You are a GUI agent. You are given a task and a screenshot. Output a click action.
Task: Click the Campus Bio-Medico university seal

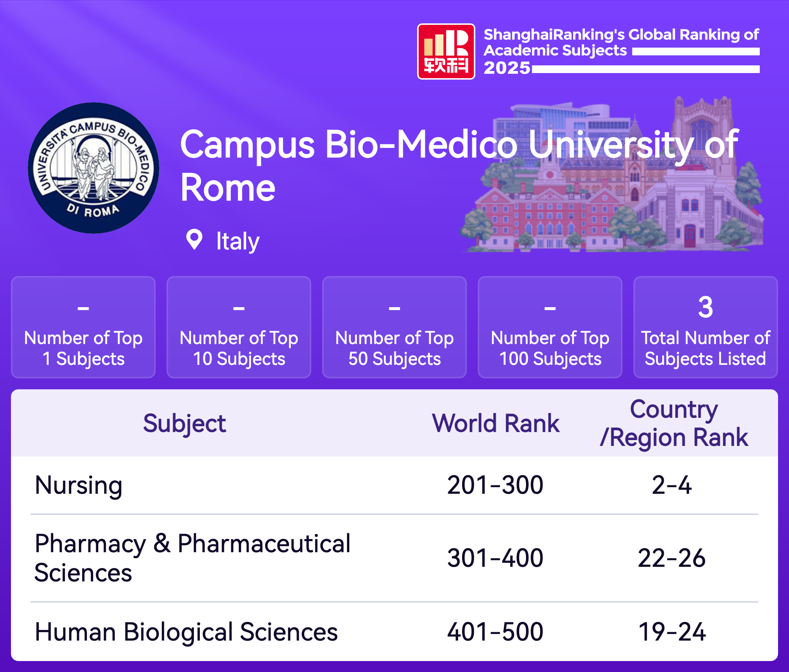tap(93, 168)
